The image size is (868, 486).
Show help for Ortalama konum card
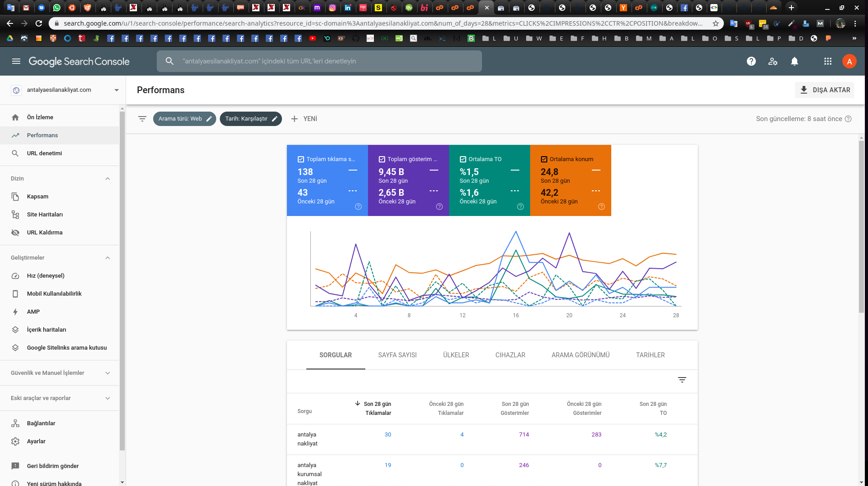pyautogui.click(x=602, y=207)
